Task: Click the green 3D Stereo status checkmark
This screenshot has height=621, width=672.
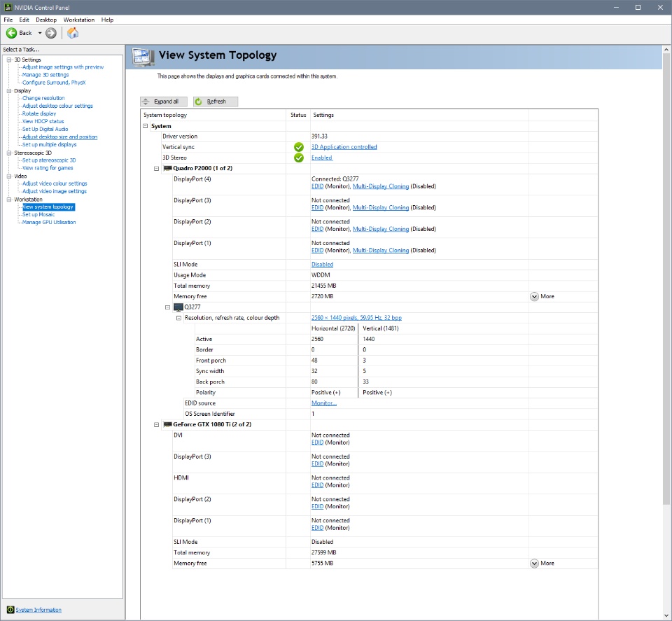Action: [x=299, y=158]
